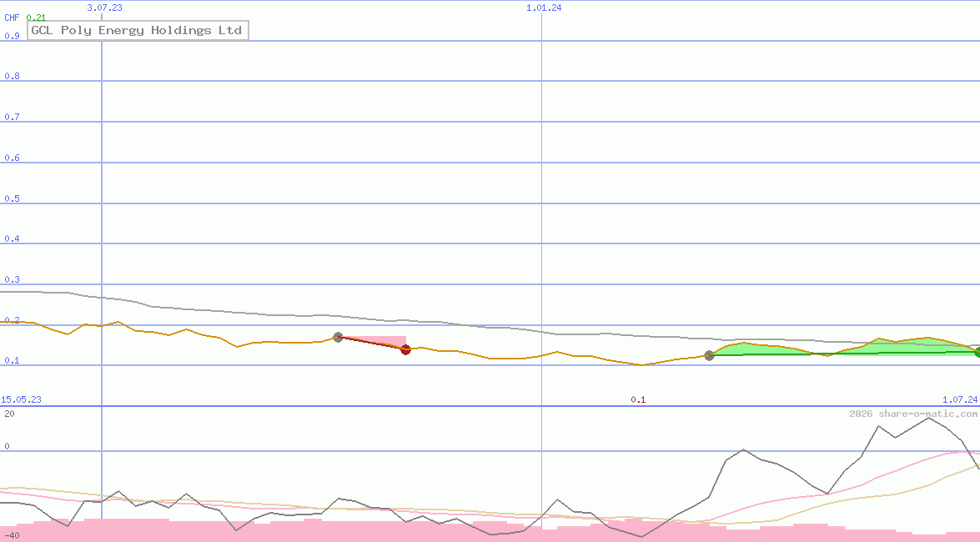
Task: Click the 0.6 price axis label
Action: tap(12, 158)
